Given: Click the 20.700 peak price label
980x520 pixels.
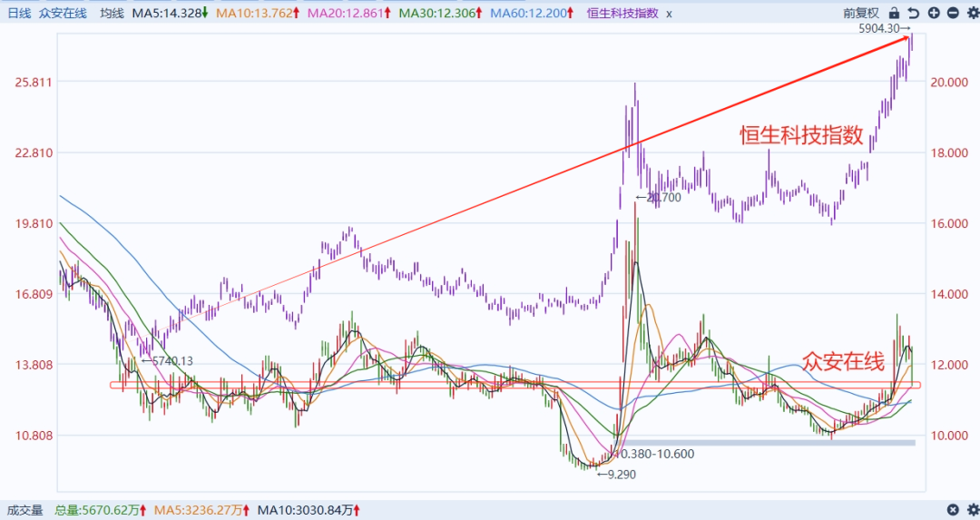Looking at the screenshot, I should click(658, 198).
